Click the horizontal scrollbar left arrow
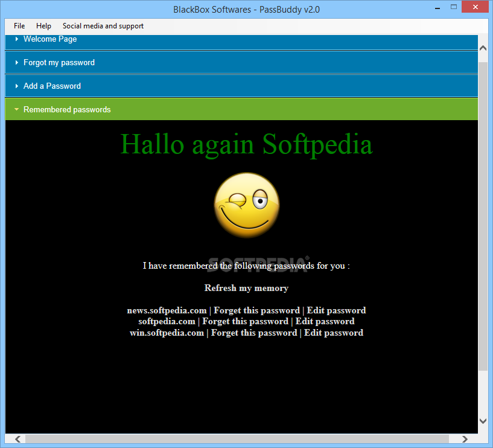 18,439
